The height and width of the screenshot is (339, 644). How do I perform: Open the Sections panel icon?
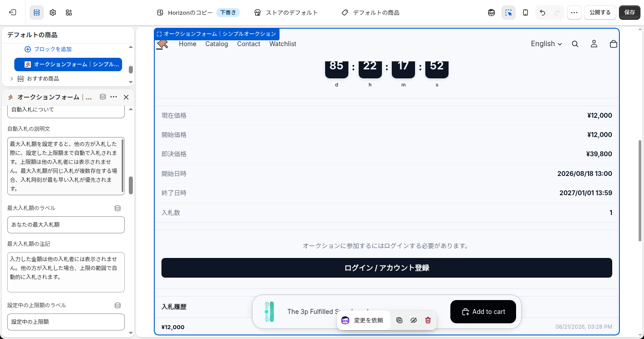[x=37, y=13]
